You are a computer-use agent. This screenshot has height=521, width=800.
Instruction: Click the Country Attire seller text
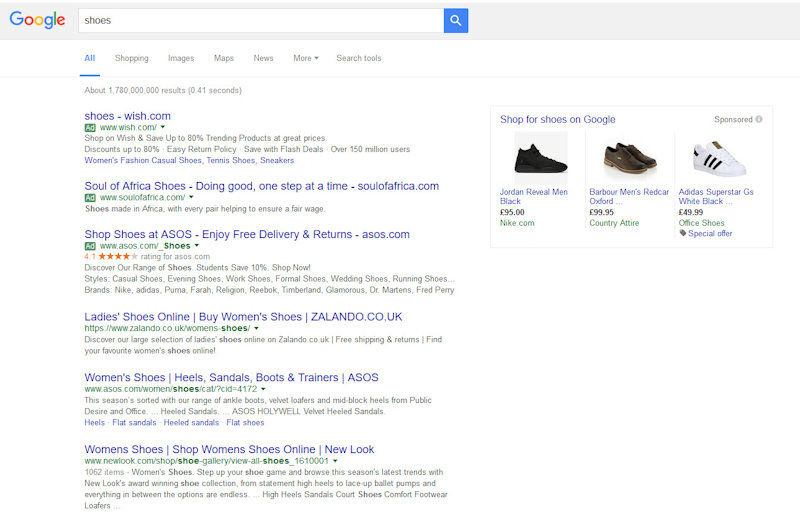tap(614, 223)
